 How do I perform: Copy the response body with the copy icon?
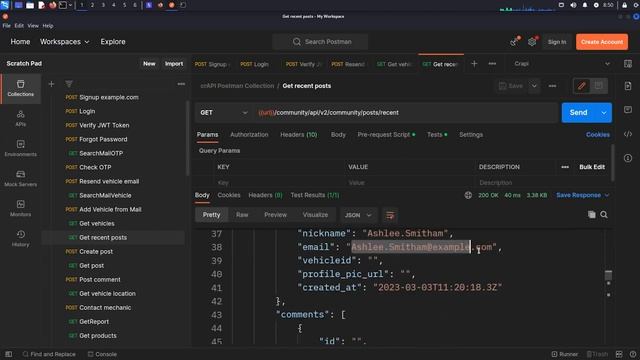[x=591, y=215]
